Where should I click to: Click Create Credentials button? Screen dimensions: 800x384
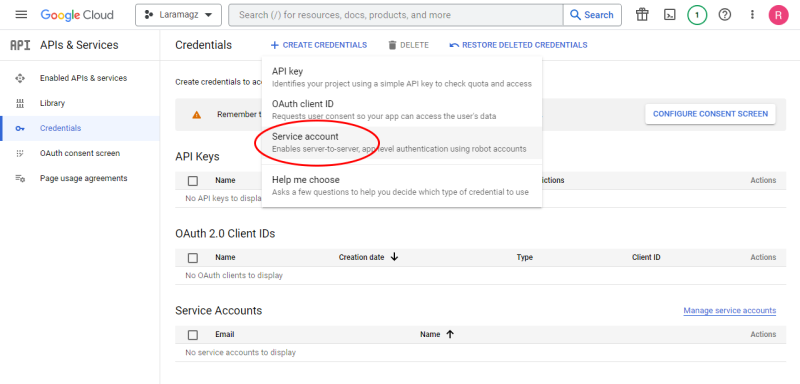pyautogui.click(x=318, y=45)
